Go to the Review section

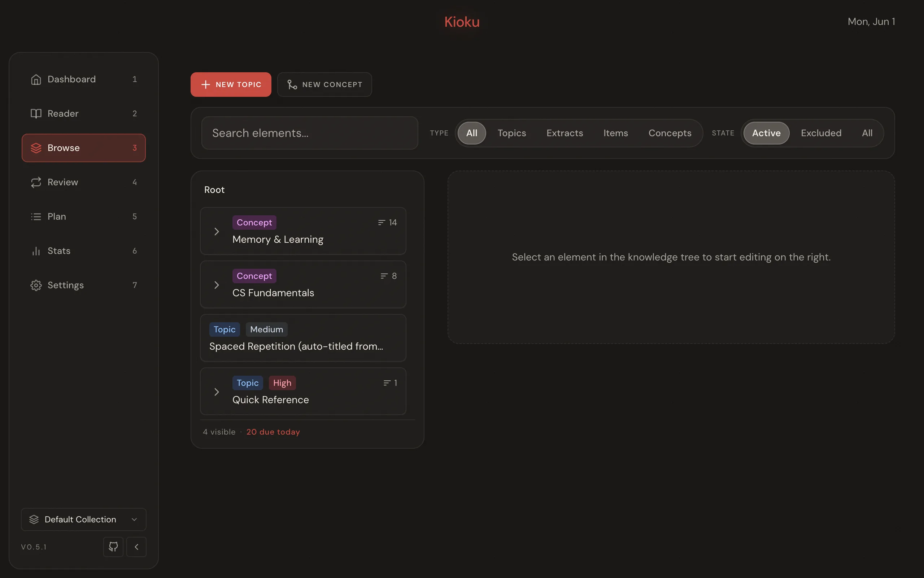click(x=84, y=182)
